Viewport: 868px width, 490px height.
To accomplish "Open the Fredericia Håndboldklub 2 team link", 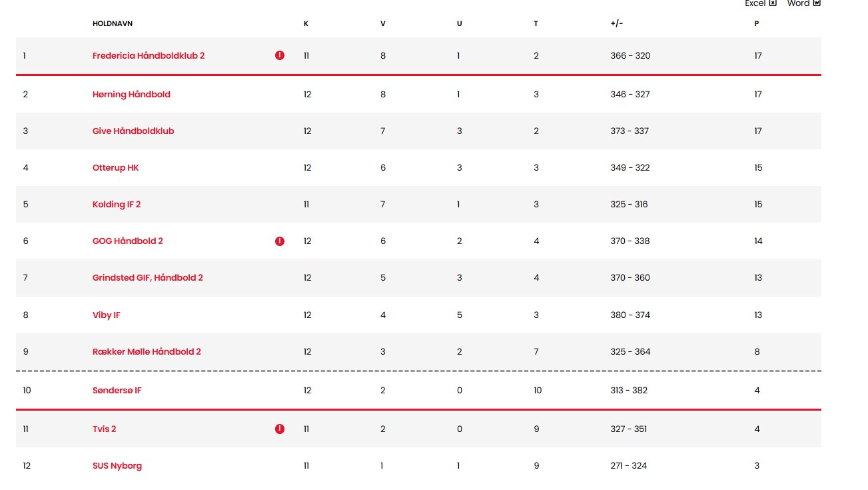I will [x=149, y=56].
